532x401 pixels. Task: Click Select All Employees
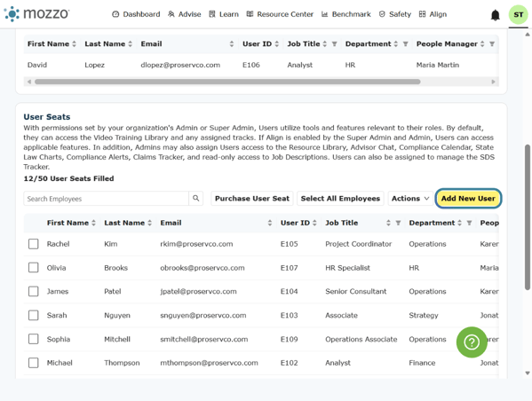coord(340,199)
